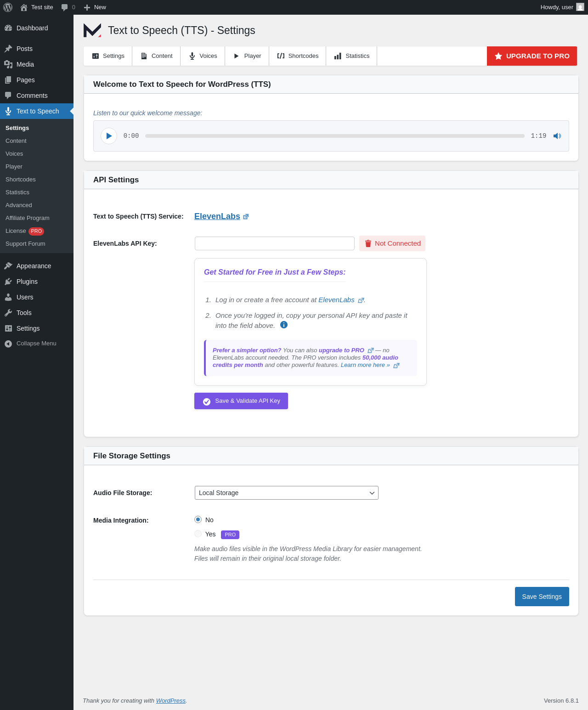Image resolution: width=588 pixels, height=710 pixels.
Task: Select Yes for Media Integration
Action: (198, 534)
